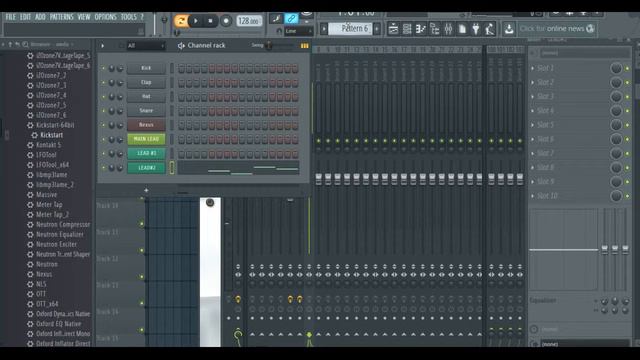Viewport: 640px width, 360px height.
Task: Select the Nexus channel button
Action: [146, 125]
